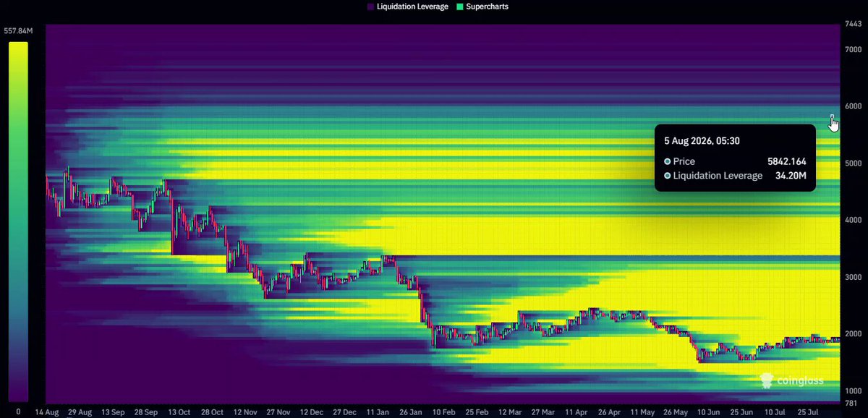Click the "11 Apr" date axis label
Viewport: 868px width, 418px height.
[577, 411]
